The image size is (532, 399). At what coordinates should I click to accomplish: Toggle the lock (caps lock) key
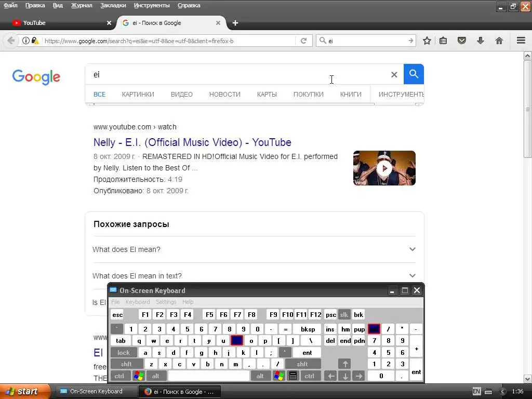point(124,353)
